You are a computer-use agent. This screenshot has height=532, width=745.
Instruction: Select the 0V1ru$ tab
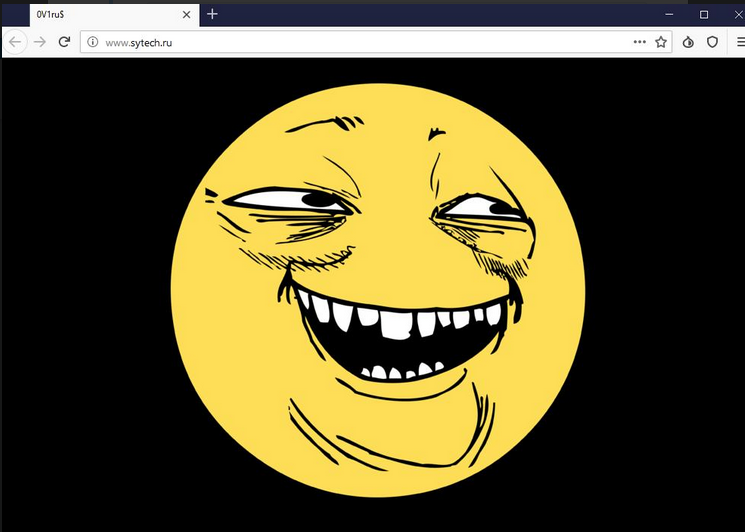[x=100, y=14]
